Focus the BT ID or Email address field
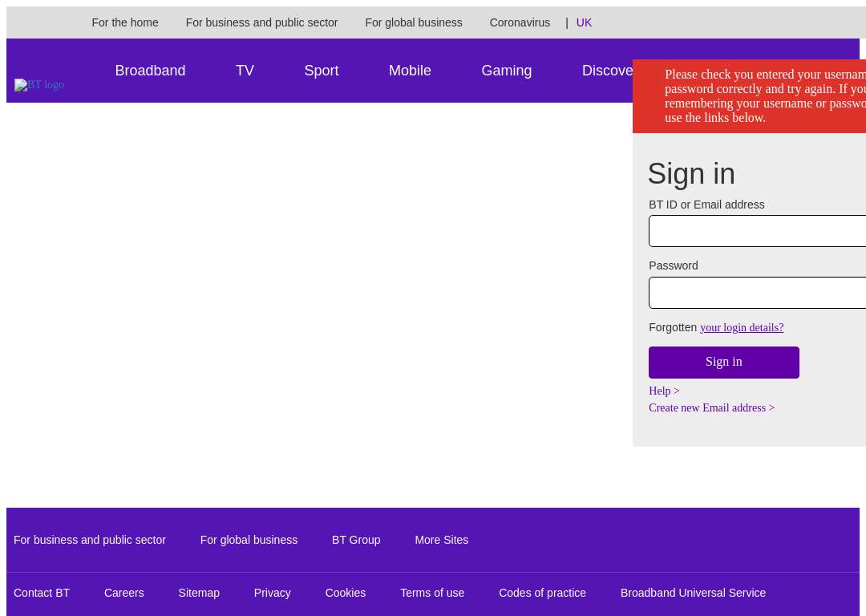Image resolution: width=866 pixels, height=616 pixels. [x=757, y=231]
